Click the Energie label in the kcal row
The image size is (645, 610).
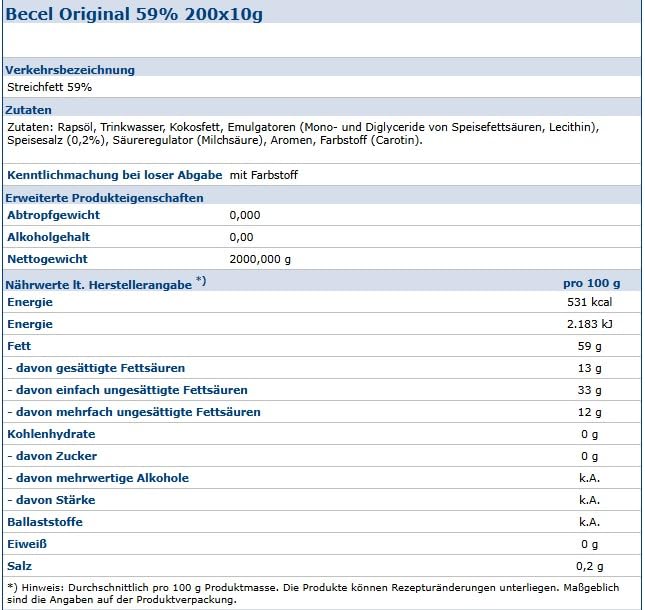tap(30, 302)
